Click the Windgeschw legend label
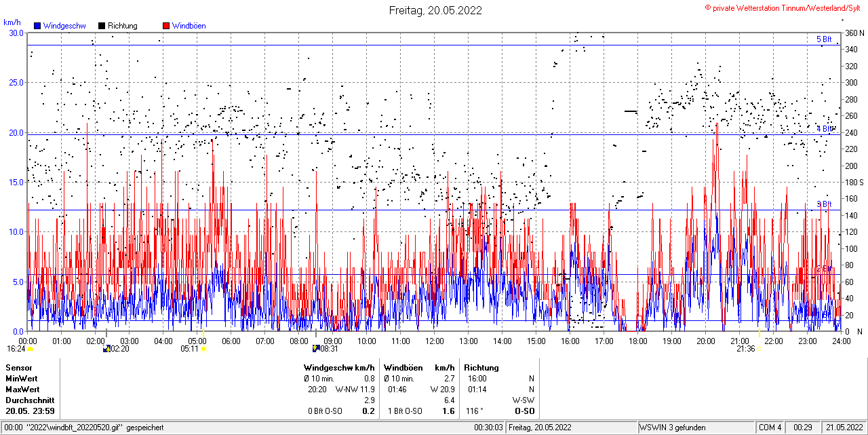868x435 pixels. [64, 26]
